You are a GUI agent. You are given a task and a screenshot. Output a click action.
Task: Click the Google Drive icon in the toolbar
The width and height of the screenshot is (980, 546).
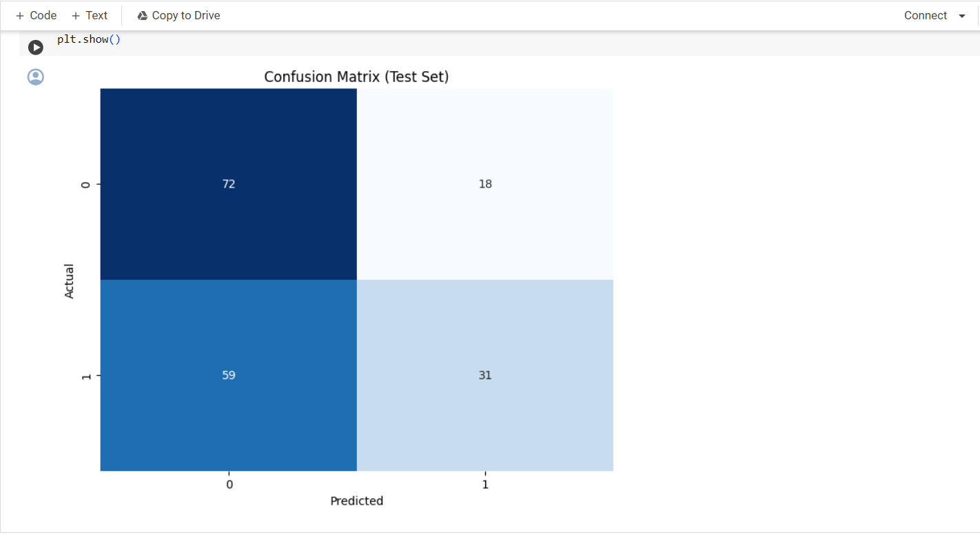coord(143,15)
